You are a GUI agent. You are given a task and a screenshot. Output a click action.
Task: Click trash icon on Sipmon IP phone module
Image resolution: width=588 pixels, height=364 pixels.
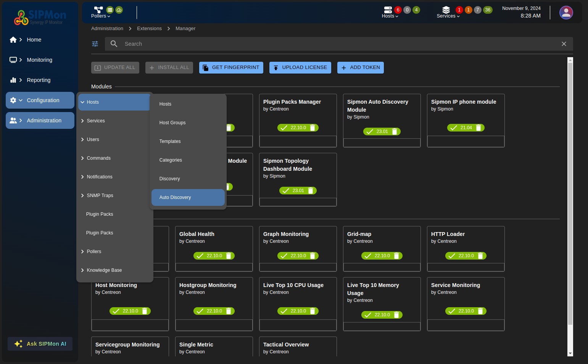point(478,128)
